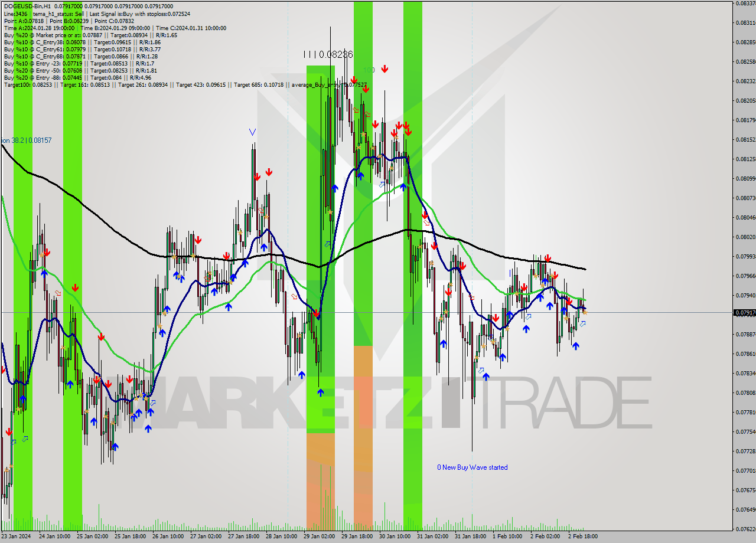This screenshot has height=543, width=756.
Task: Click the 0.0815 level on price axis
Action: point(745,139)
